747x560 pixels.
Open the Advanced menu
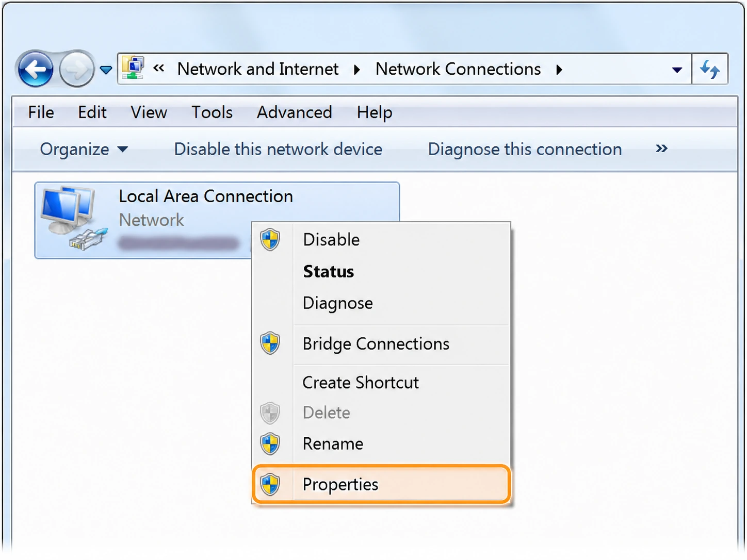tap(295, 112)
